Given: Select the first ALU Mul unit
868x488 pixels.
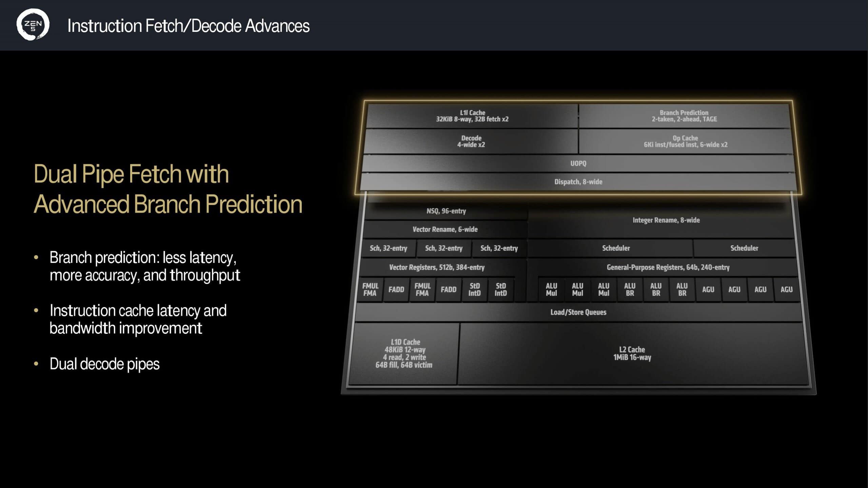Looking at the screenshot, I should click(x=551, y=289).
